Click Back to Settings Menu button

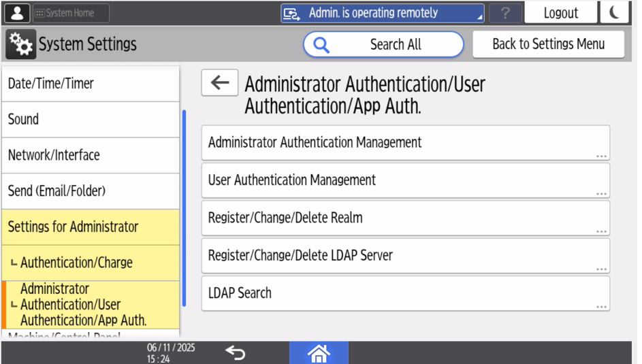point(548,44)
